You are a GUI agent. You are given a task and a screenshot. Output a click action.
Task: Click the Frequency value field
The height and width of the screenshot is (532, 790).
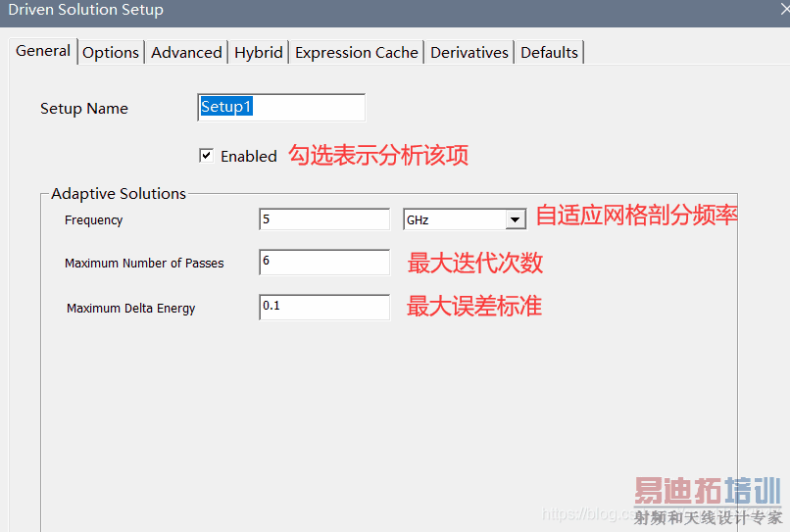point(324,219)
